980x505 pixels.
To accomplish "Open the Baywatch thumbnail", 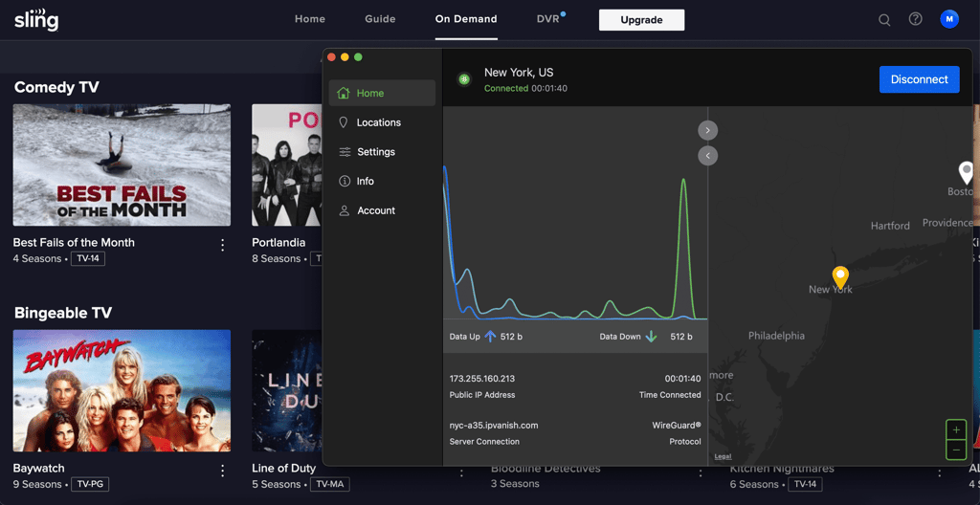I will point(122,390).
